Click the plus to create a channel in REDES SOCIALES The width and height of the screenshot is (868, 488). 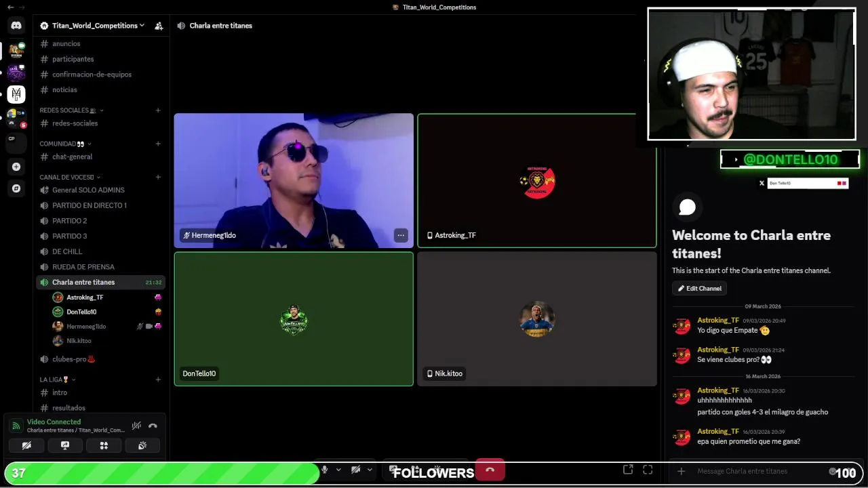coord(158,110)
